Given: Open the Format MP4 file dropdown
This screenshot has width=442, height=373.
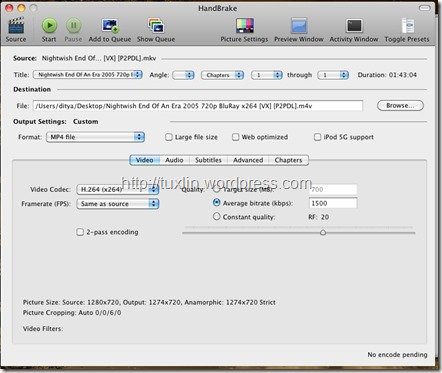Looking at the screenshot, I should tap(95, 137).
